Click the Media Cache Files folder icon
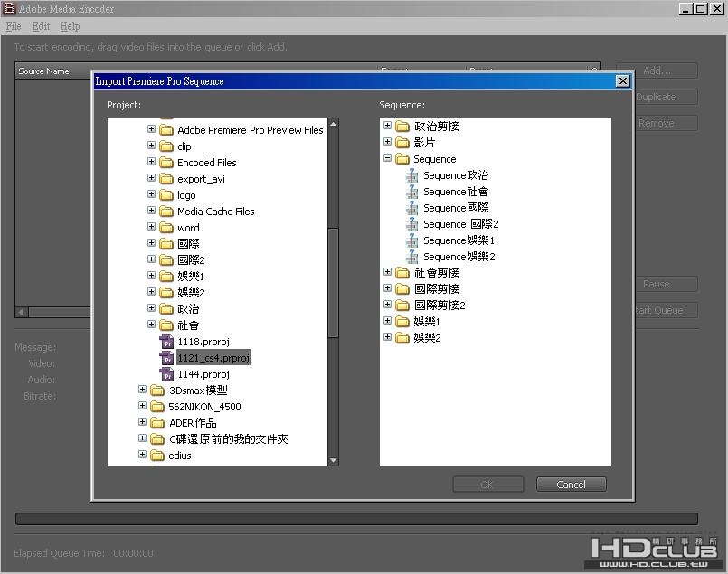Viewport: 728px width, 574px height. (x=166, y=212)
